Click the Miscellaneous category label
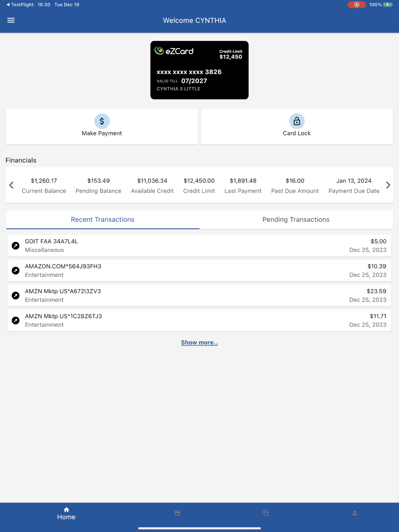Viewport: 399px width, 532px height. point(45,250)
